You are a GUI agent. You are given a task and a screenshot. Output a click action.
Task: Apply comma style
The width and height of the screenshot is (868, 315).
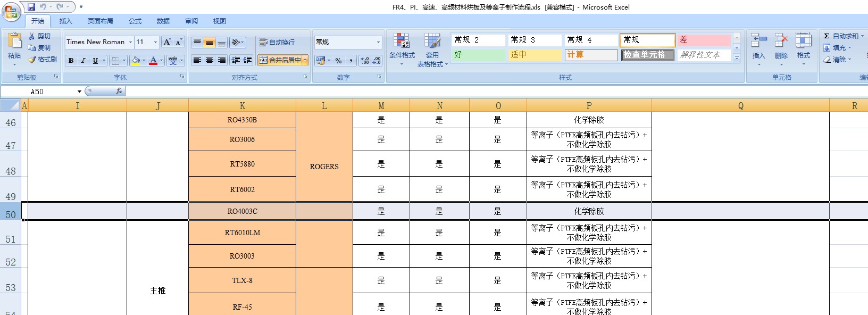pyautogui.click(x=351, y=61)
